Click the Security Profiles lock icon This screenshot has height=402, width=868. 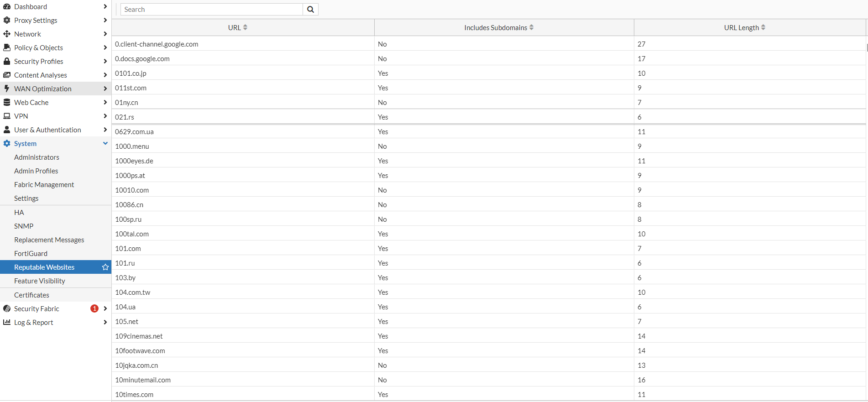coord(7,61)
